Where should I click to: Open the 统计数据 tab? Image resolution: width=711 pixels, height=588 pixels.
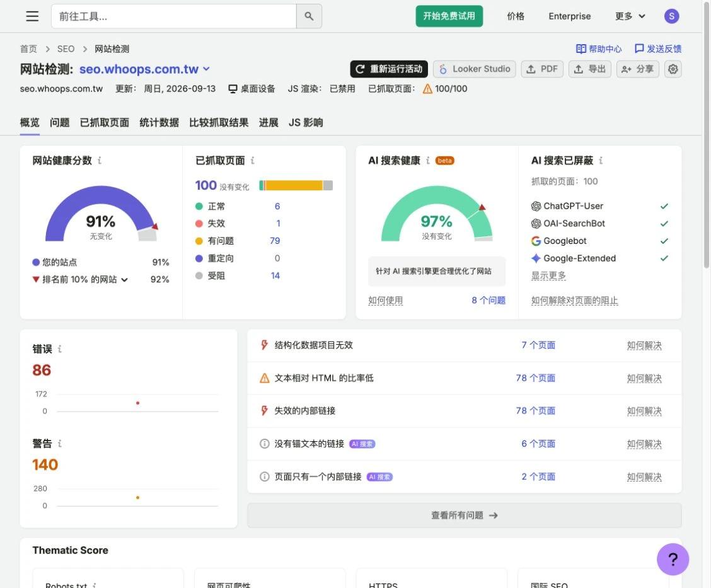tap(159, 122)
